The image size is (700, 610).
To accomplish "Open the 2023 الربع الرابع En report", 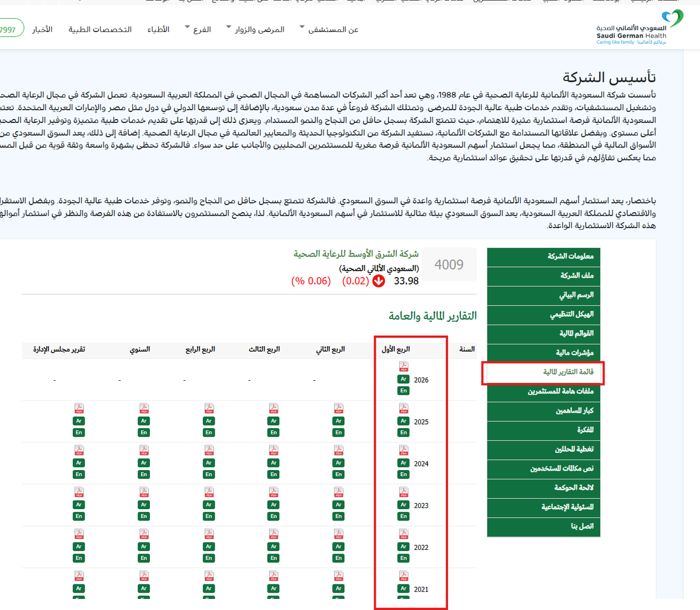I will point(209,517).
